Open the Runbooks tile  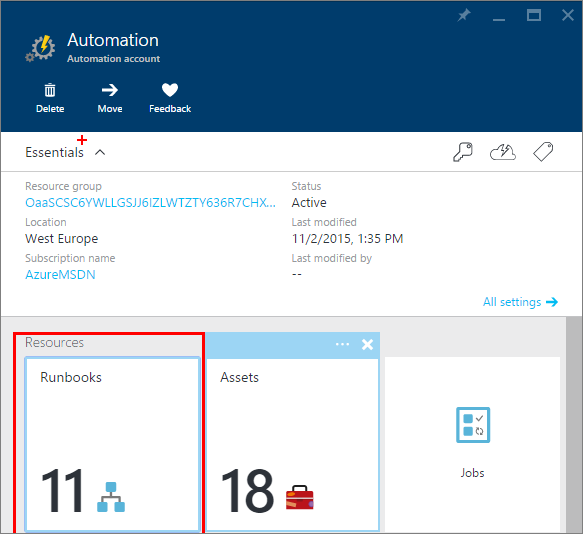tap(112, 444)
